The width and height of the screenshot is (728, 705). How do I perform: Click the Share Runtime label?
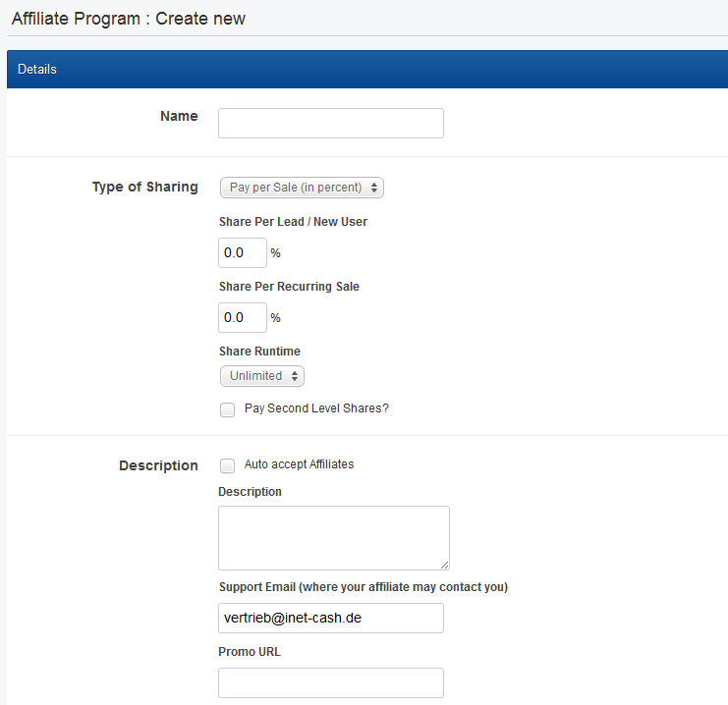pos(259,352)
